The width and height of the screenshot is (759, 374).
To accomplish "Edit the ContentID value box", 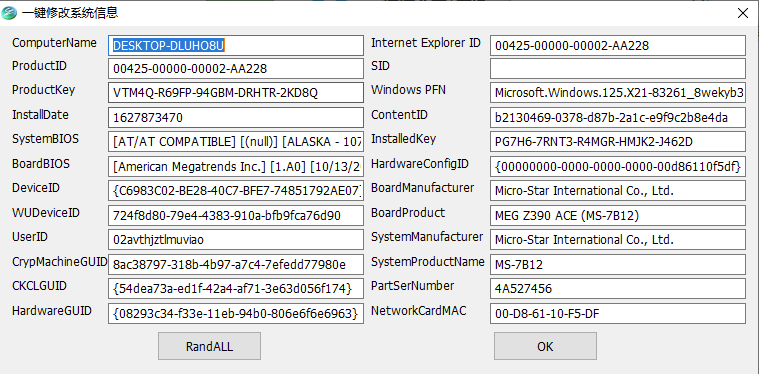I will [x=618, y=118].
